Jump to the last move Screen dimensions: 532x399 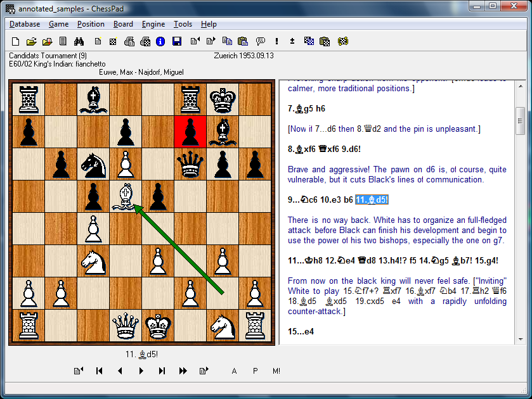(x=162, y=371)
